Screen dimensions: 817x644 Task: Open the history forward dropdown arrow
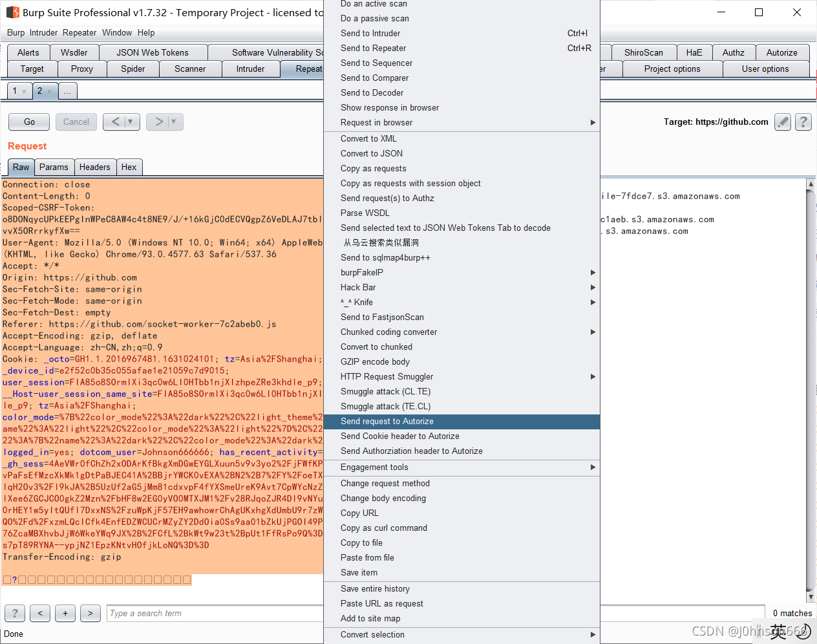click(174, 122)
